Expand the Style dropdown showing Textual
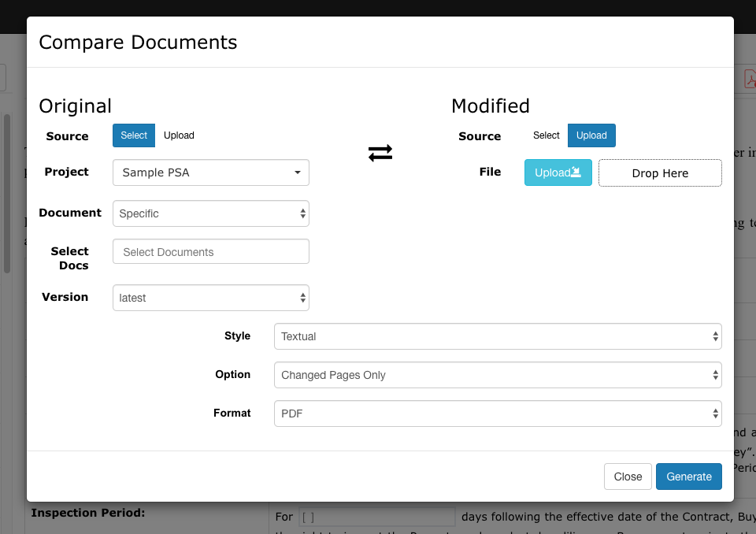Image resolution: width=756 pixels, height=534 pixels. [x=497, y=336]
